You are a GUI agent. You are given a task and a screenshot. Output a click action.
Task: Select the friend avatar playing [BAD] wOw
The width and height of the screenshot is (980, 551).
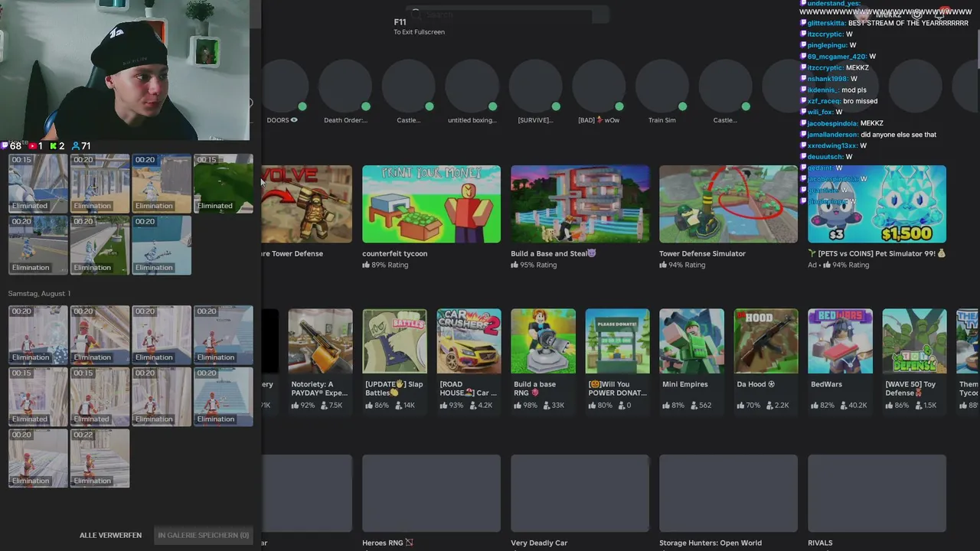pos(599,86)
